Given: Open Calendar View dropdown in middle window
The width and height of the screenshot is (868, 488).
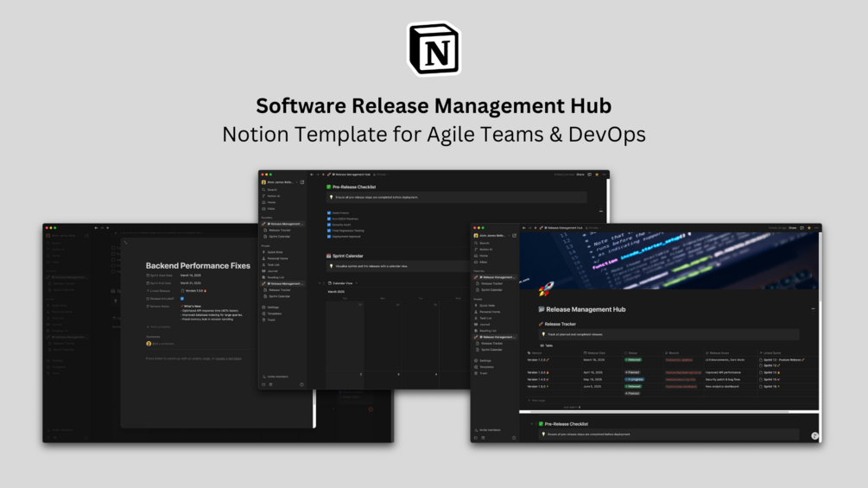Looking at the screenshot, I should click(343, 283).
